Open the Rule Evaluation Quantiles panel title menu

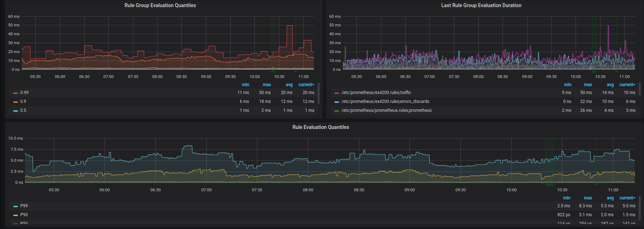321,127
